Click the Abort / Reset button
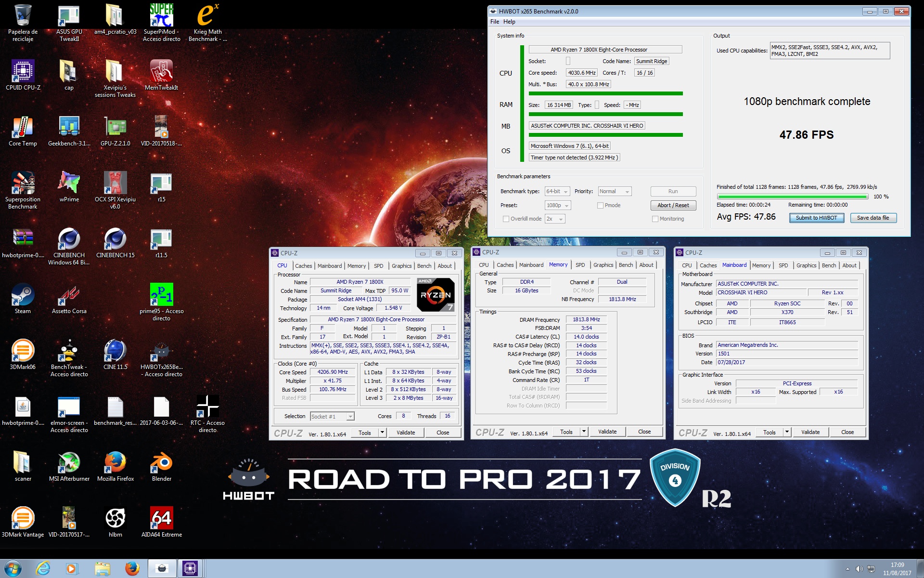 [x=673, y=205]
